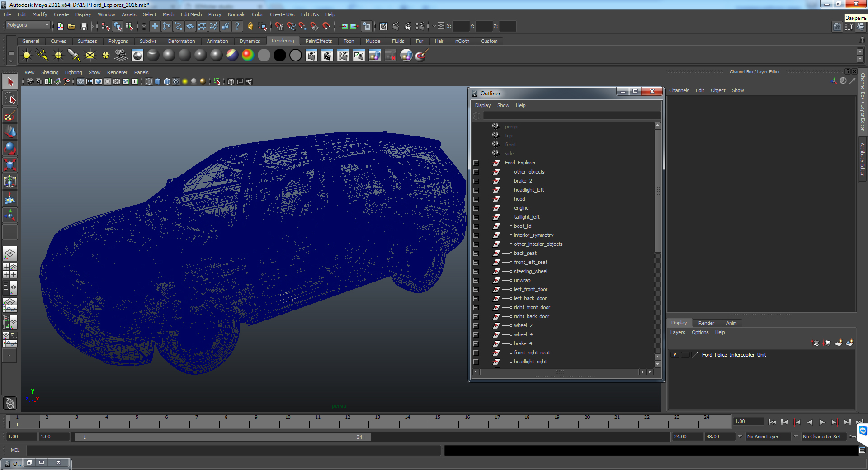Activate the Paint Selection tool
Screen dimensions: 868x470
coord(10,115)
